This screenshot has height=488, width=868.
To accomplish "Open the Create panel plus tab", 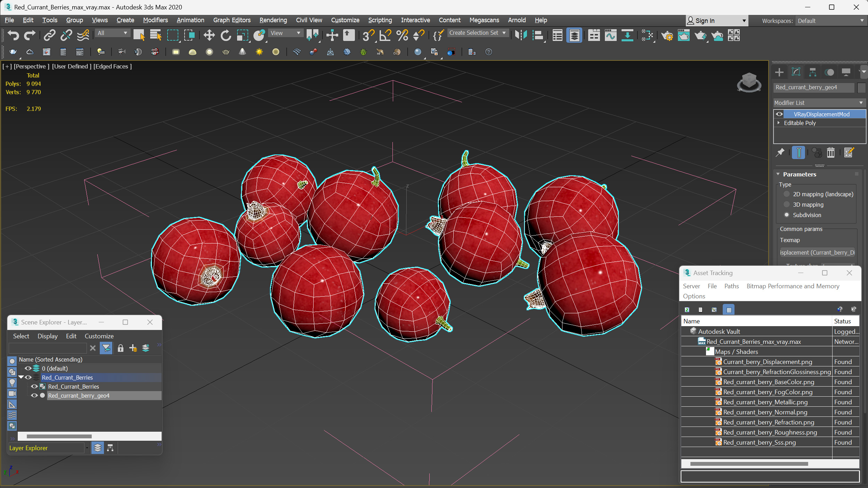I will point(779,72).
